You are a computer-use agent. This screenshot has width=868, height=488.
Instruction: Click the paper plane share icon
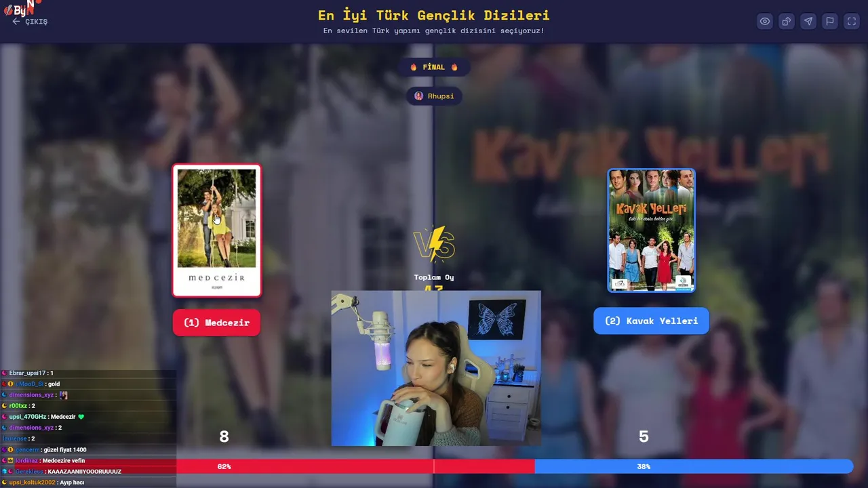(808, 21)
